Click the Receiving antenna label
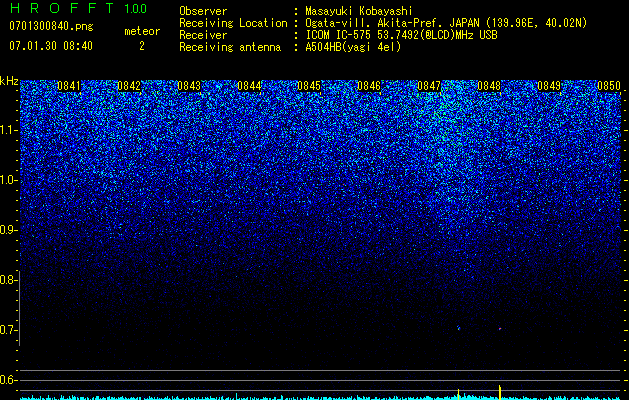Viewport: 629px width, 400px height. (230, 48)
